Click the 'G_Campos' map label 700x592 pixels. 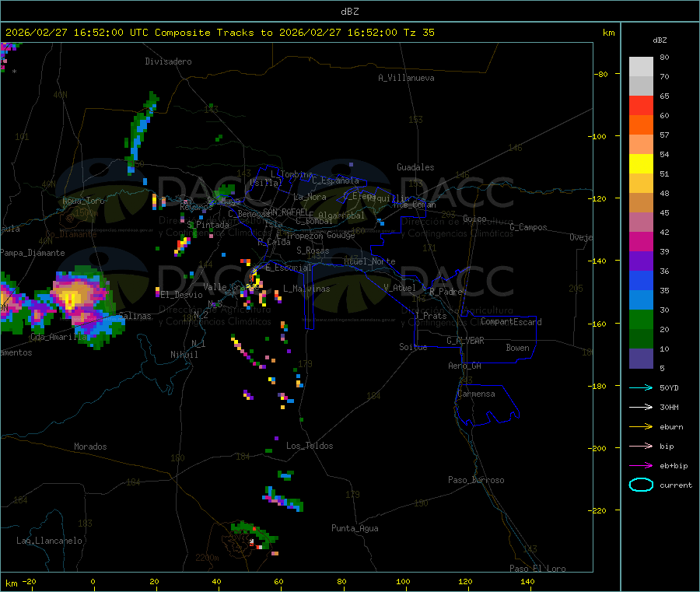click(x=528, y=227)
